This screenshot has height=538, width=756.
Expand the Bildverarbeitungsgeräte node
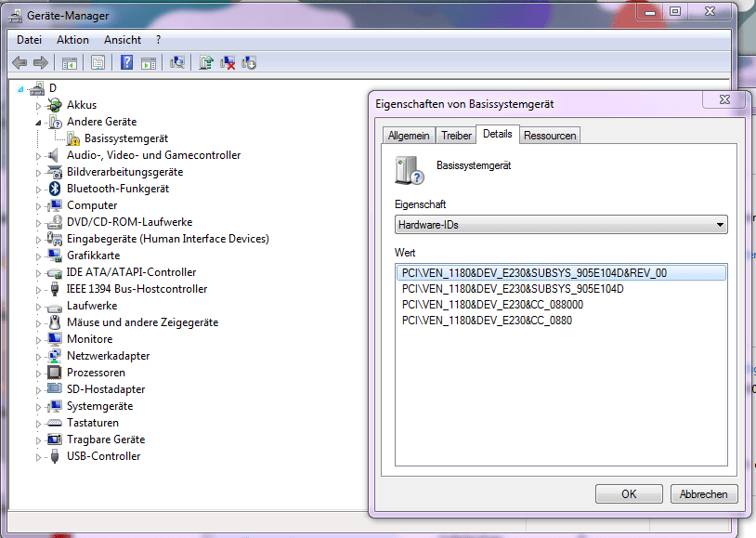tap(39, 173)
